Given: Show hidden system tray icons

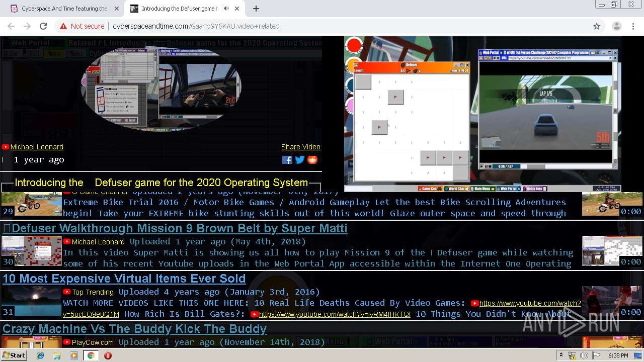Looking at the screenshot, I should (x=561, y=355).
